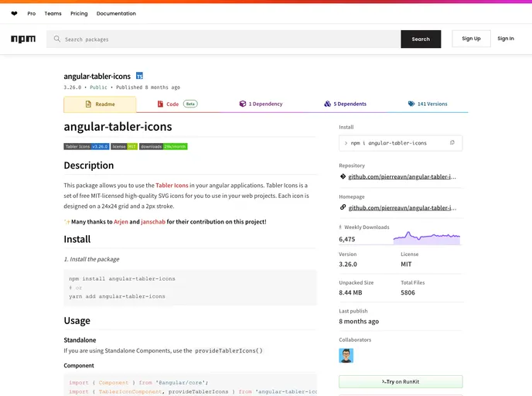
Task: Click the '8 months ago' last publish value
Action: (359, 321)
